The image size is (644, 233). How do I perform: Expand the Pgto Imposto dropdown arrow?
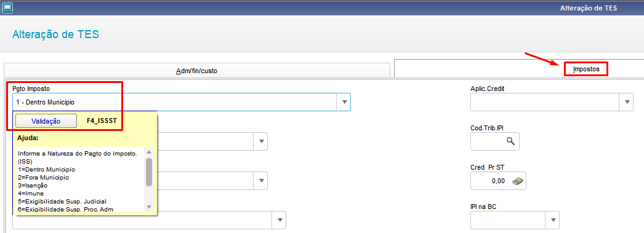[x=344, y=102]
